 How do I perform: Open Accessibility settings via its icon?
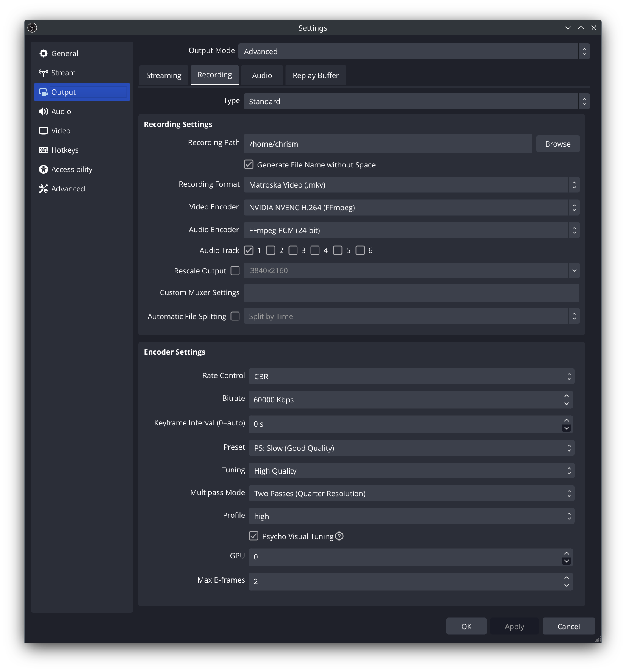point(44,169)
